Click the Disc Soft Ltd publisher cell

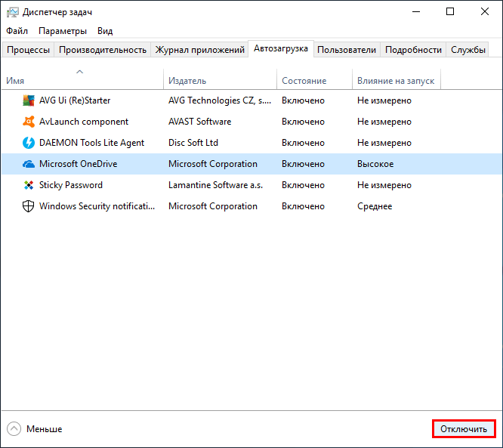[x=193, y=143]
